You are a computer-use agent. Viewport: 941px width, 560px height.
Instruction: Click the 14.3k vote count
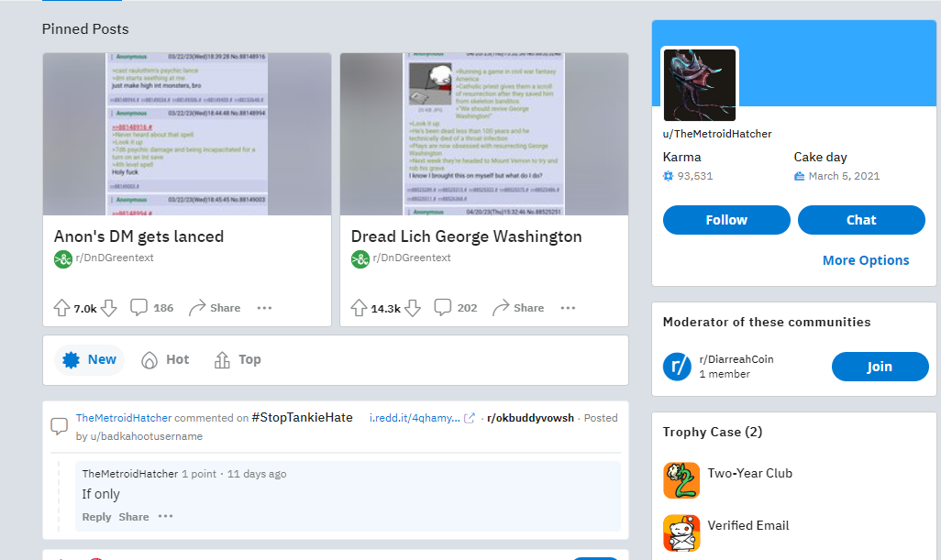click(x=386, y=309)
